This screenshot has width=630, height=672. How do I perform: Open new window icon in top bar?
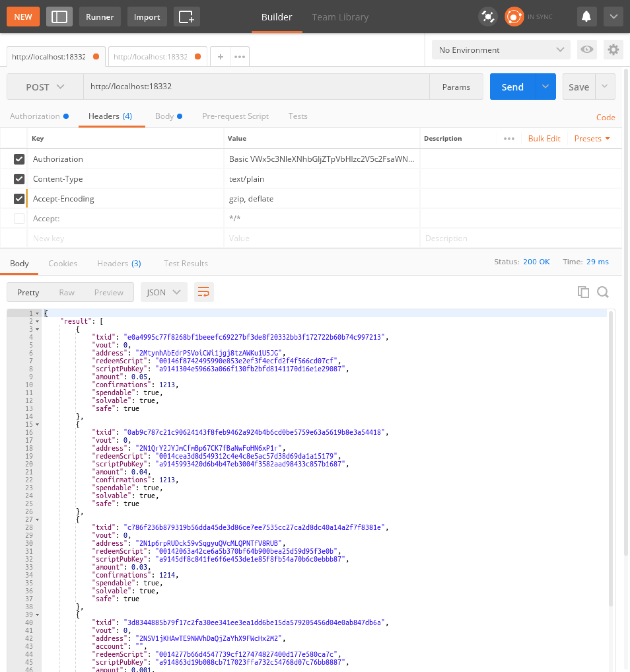point(186,16)
